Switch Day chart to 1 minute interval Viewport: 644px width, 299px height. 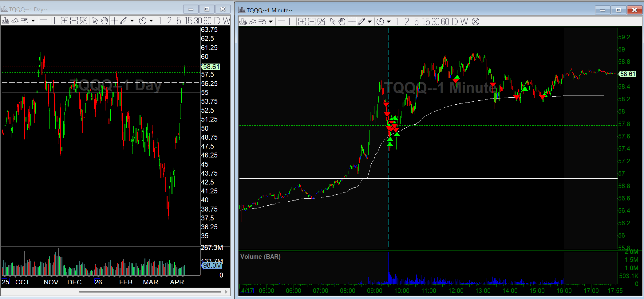(160, 21)
